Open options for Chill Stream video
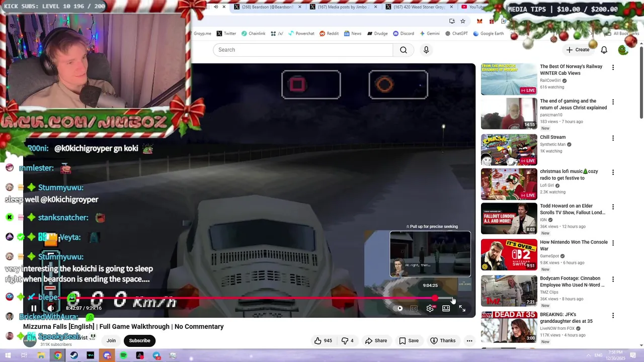 click(613, 138)
